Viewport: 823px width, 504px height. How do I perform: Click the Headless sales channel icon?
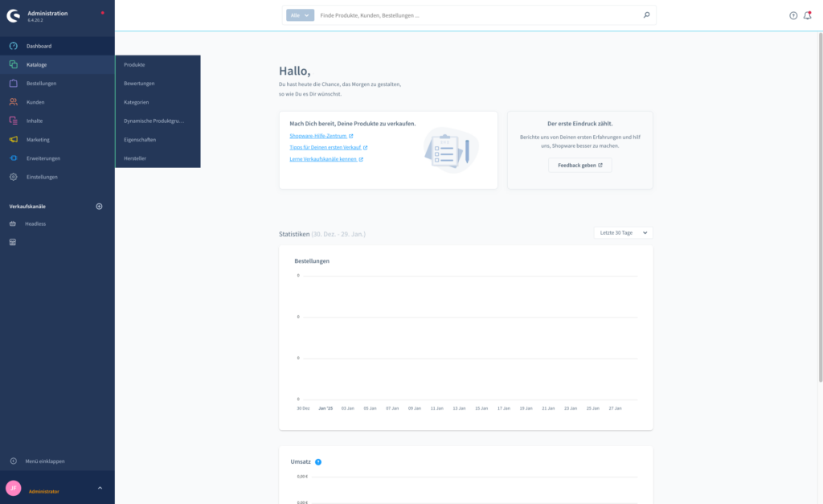tap(13, 223)
